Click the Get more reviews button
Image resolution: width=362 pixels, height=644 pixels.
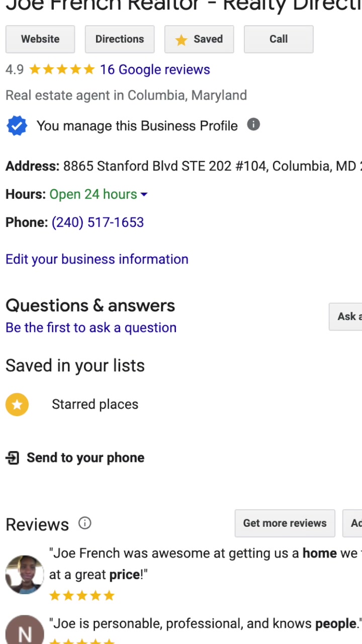pyautogui.click(x=285, y=523)
